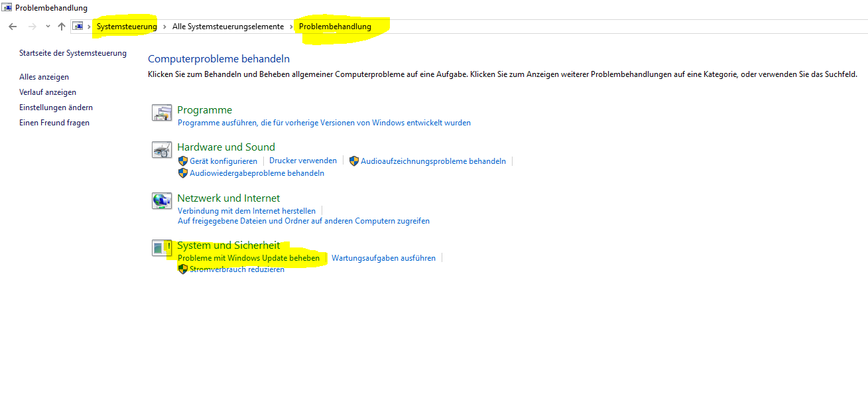The height and width of the screenshot is (416, 868).
Task: Click the Netzwerk und Internet category icon
Action: click(162, 201)
